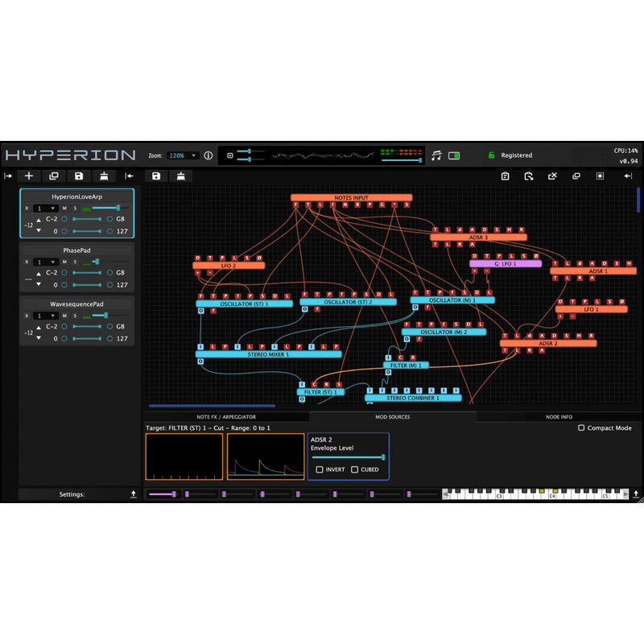The width and height of the screenshot is (644, 644).
Task: Check the INVERT option for ADSR 2
Action: pyautogui.click(x=320, y=469)
